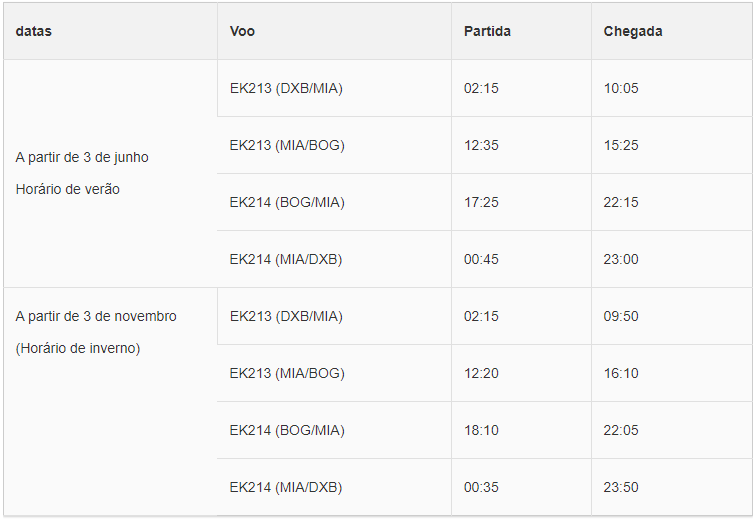The height and width of the screenshot is (521, 756).
Task: Click the 10:05 arrival time cell
Action: [621, 88]
